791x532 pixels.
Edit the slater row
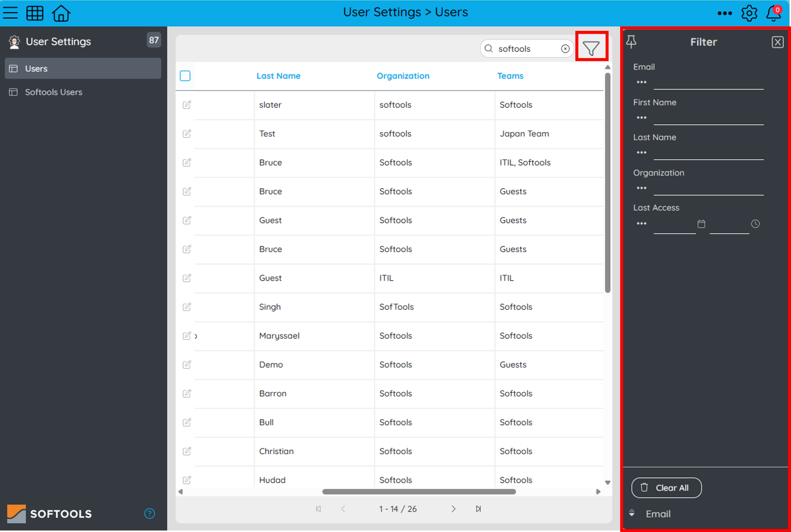tap(187, 105)
